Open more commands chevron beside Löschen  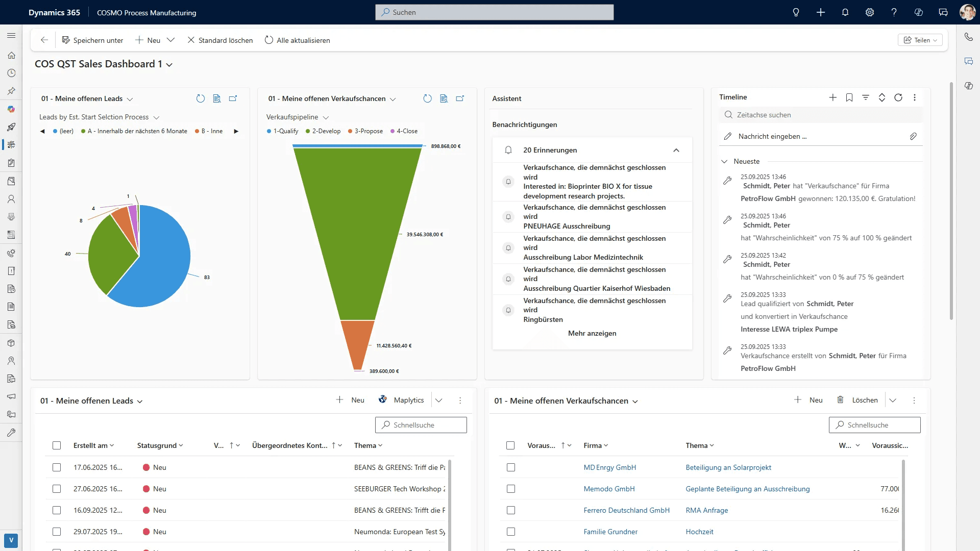pyautogui.click(x=893, y=400)
